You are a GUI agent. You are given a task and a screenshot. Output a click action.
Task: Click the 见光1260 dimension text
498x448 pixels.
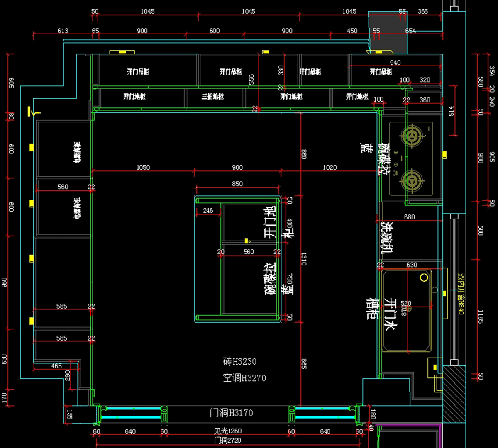227,431
